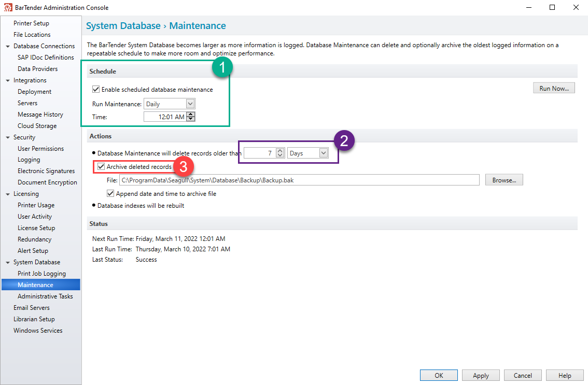Click Browse for archive file
Image resolution: width=588 pixels, height=385 pixels.
[x=504, y=180]
